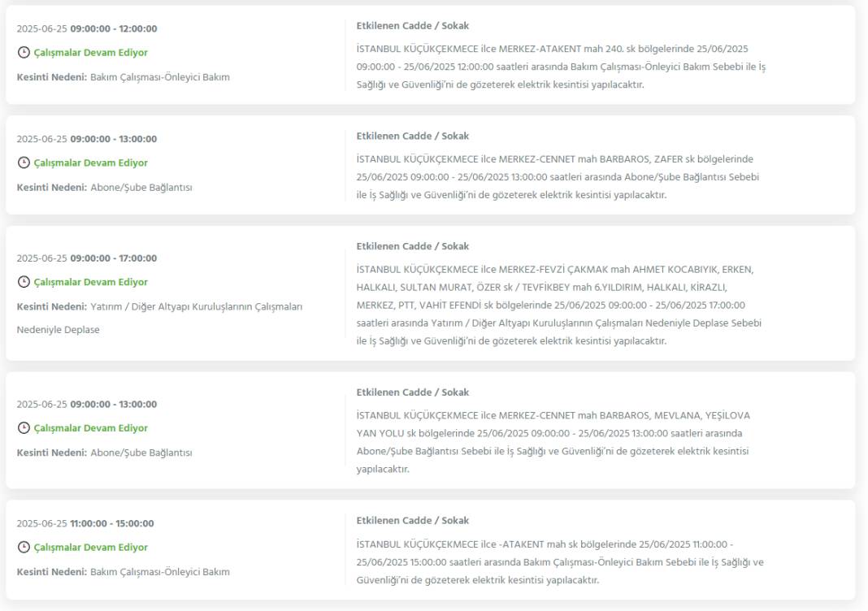Screen dimensions: 868x611
Task: Click the first card's "Etkilenen Cadde / Sokak" heading
Action: click(412, 26)
